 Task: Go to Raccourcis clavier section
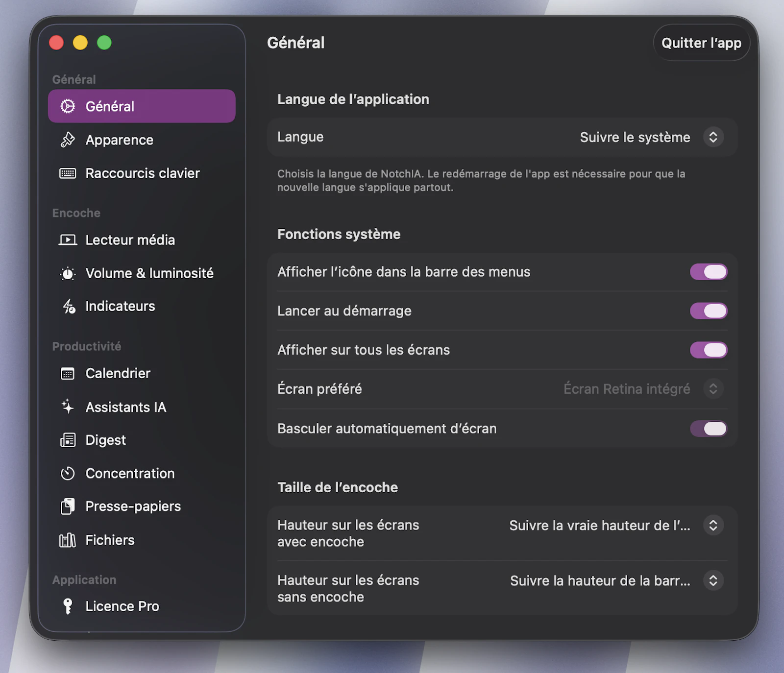coord(142,173)
